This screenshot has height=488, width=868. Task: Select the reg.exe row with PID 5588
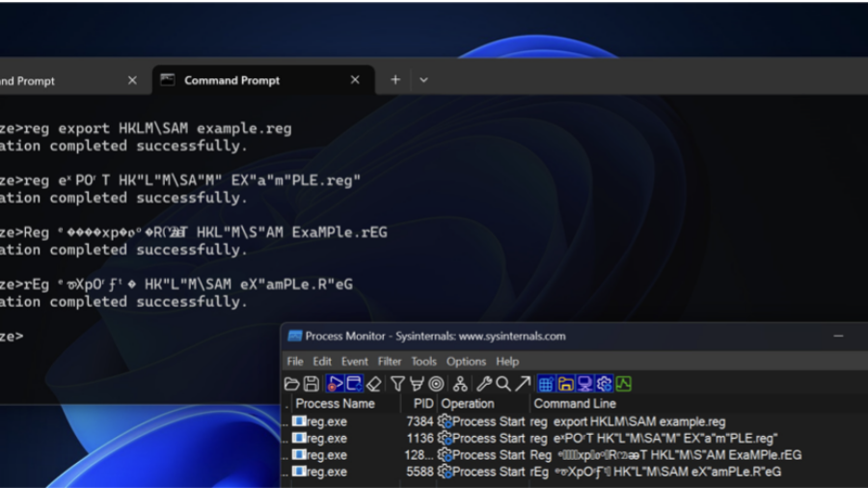[x=575, y=472]
